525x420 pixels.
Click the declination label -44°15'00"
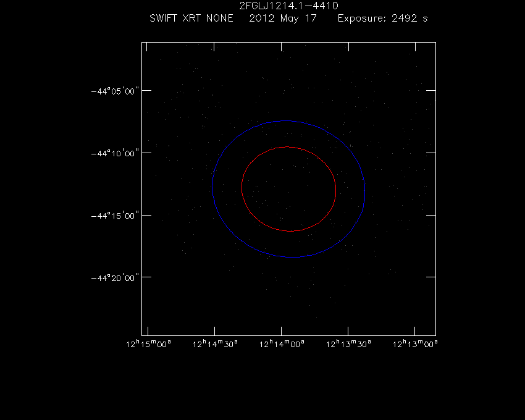[x=115, y=216]
